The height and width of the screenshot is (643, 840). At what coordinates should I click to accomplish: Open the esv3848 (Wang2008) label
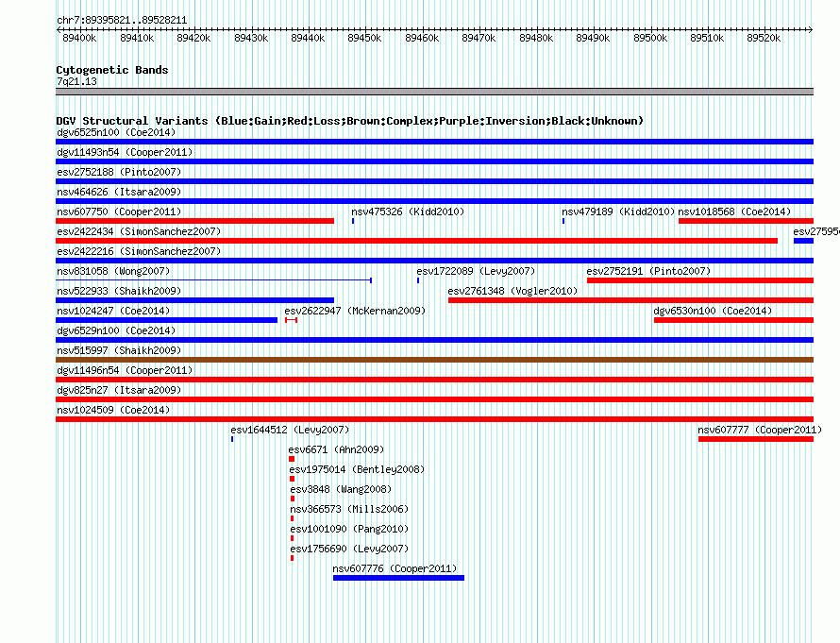tap(341, 489)
